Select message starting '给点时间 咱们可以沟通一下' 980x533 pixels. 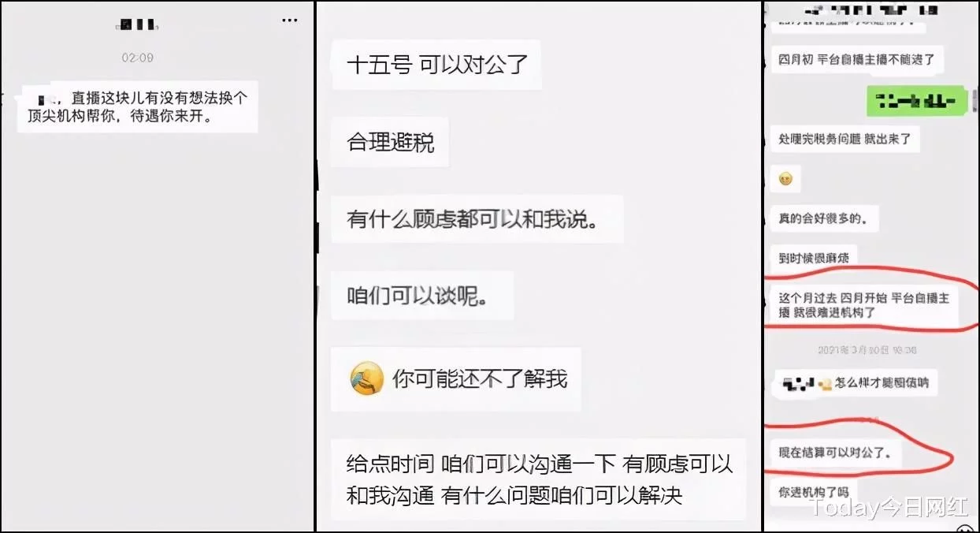click(x=538, y=479)
